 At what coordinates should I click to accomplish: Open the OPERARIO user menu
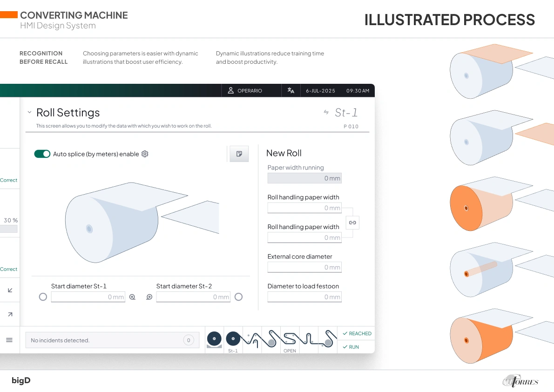coord(245,91)
